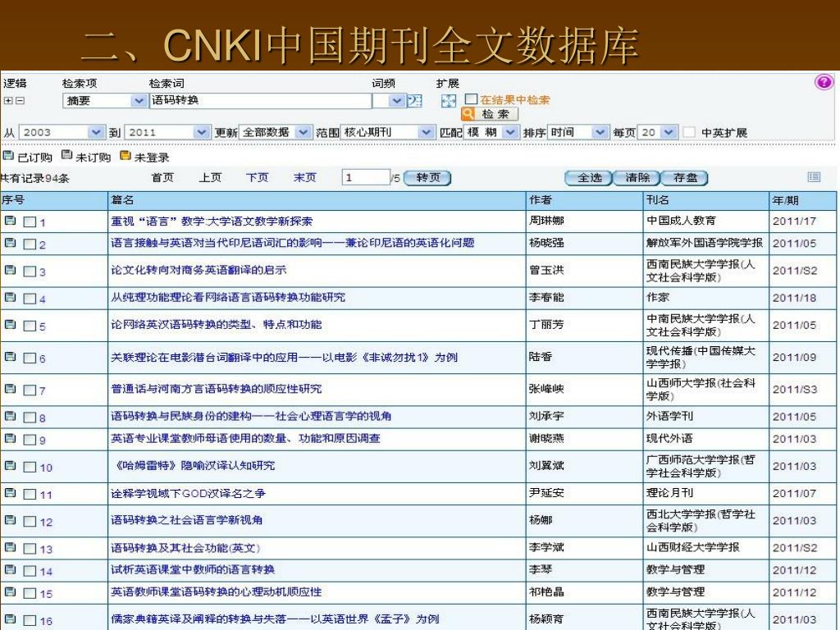This screenshot has height=630, width=840.
Task: Select the checkbox for record 7
Action: coord(30,390)
